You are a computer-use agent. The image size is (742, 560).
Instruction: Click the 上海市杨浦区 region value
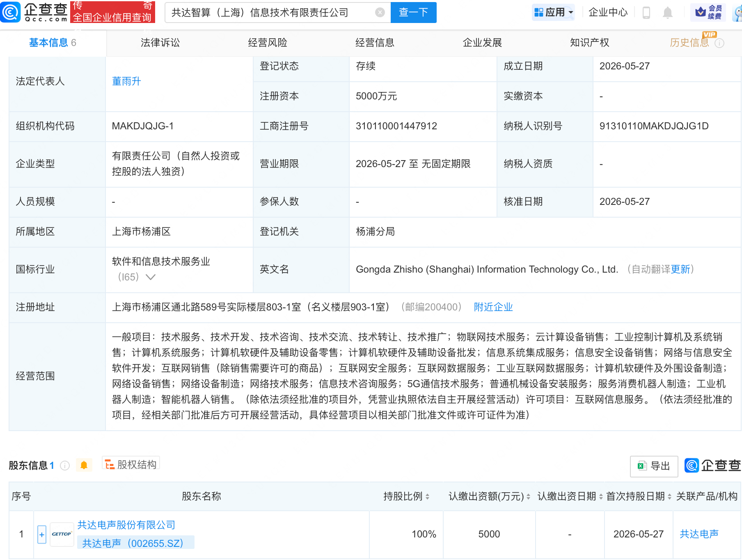[141, 232]
